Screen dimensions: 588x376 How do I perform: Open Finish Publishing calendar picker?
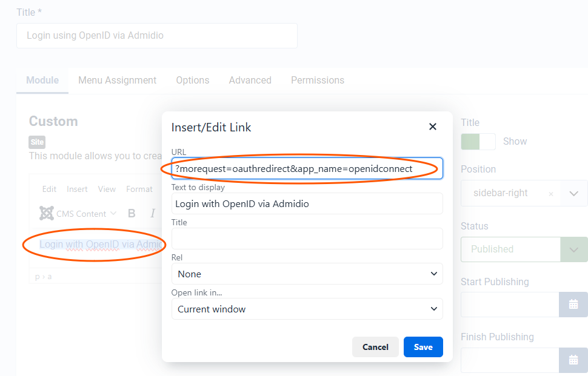point(573,360)
